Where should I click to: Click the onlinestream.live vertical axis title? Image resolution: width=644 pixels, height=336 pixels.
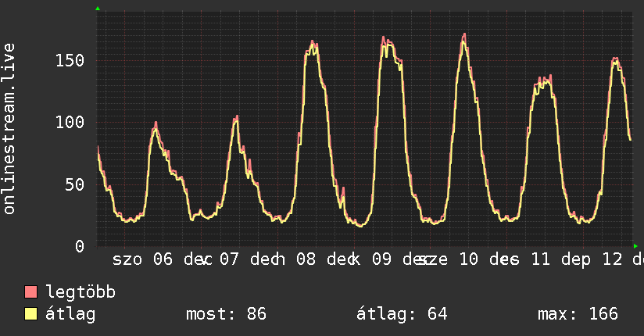pyautogui.click(x=9, y=129)
